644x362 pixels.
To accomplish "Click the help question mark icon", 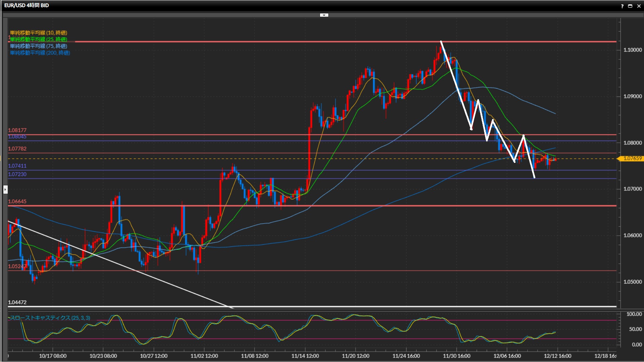I will coord(622,6).
